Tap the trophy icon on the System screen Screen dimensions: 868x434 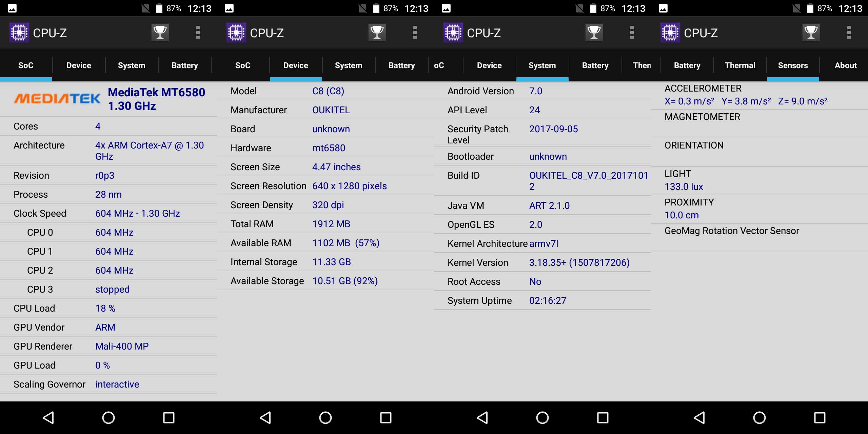pos(594,33)
